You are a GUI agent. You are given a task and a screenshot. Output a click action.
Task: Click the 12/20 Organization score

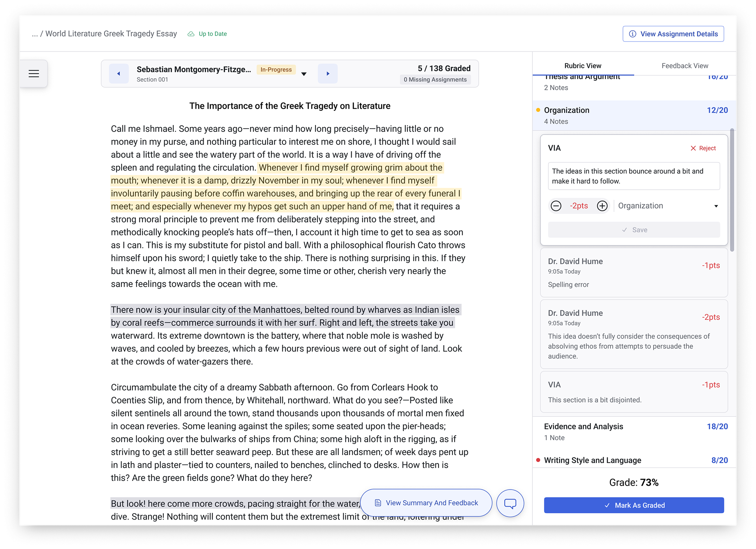[x=717, y=110]
